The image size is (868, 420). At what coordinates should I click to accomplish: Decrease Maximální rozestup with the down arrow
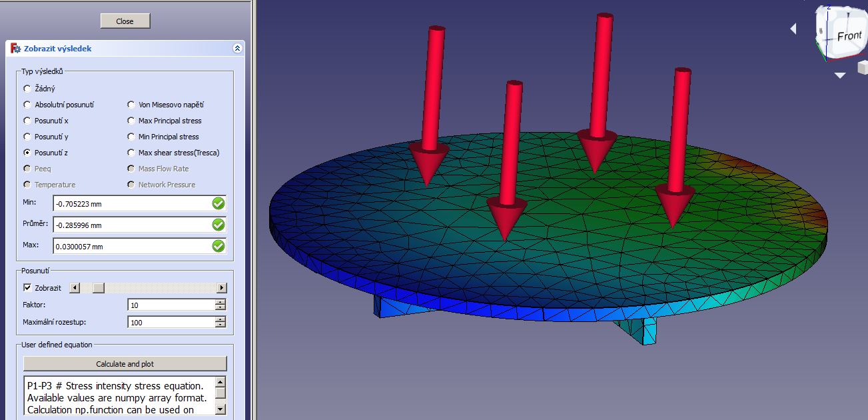[x=220, y=325]
